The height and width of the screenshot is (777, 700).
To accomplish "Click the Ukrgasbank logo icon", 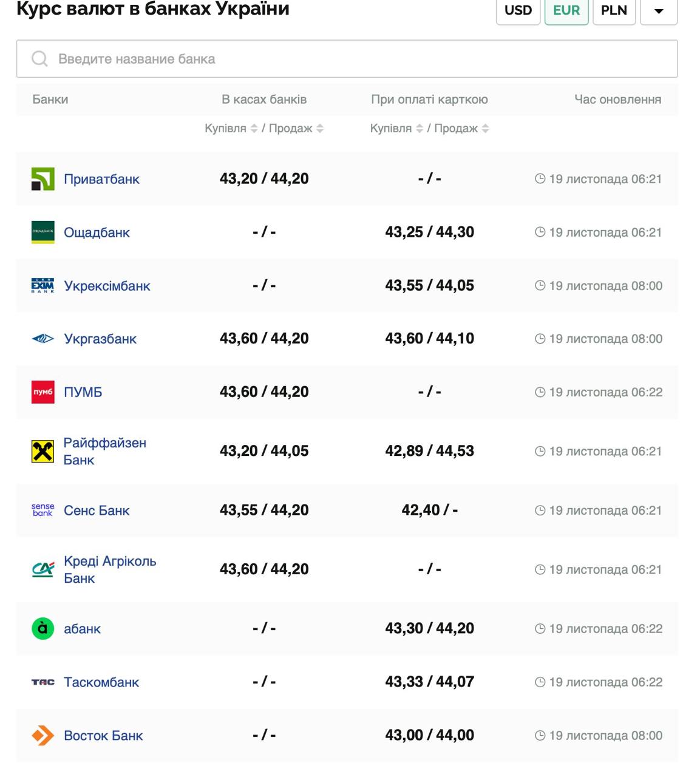I will (42, 339).
